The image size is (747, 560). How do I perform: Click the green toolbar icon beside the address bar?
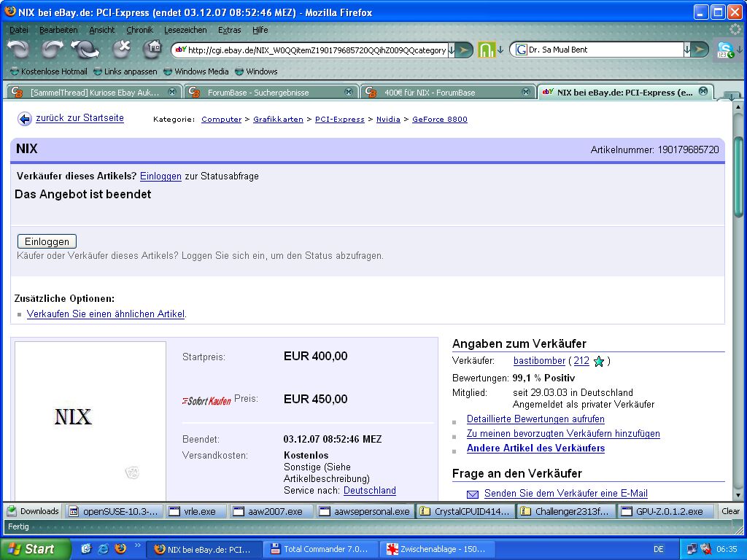coord(487,50)
